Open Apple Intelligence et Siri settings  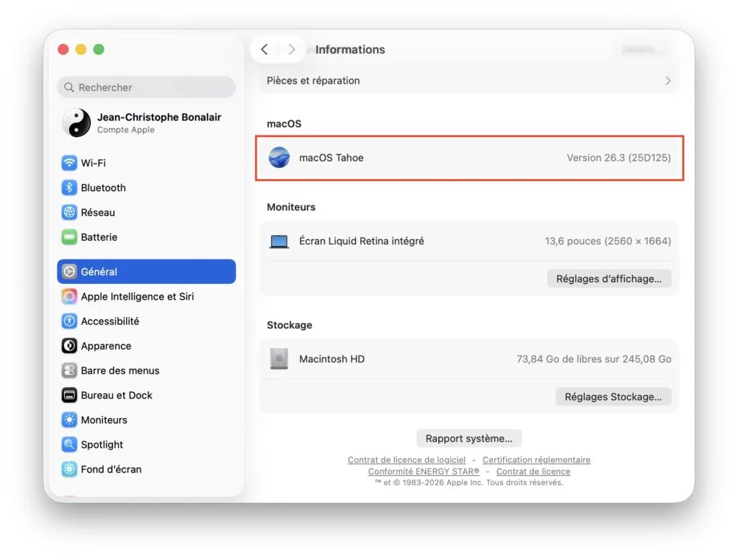(x=130, y=296)
